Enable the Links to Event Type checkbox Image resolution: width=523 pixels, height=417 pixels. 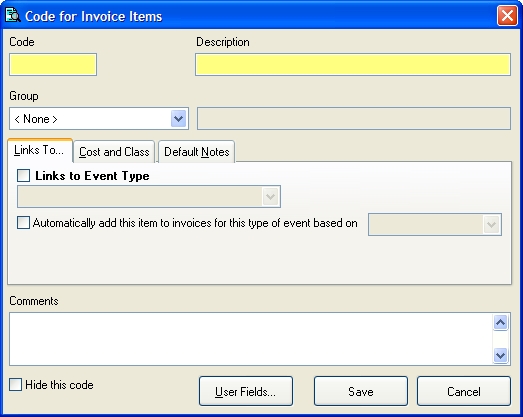point(23,175)
